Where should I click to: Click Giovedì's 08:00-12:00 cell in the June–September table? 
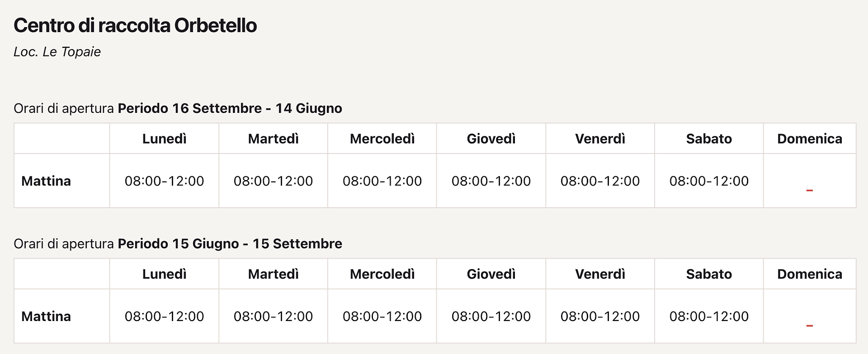tap(491, 317)
